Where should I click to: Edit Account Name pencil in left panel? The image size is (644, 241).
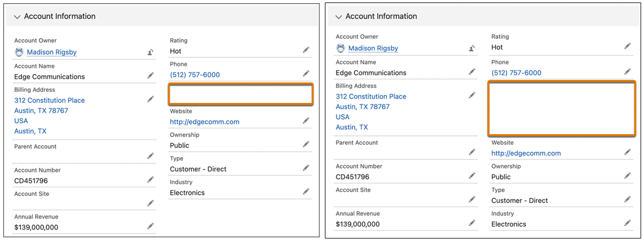(x=151, y=76)
